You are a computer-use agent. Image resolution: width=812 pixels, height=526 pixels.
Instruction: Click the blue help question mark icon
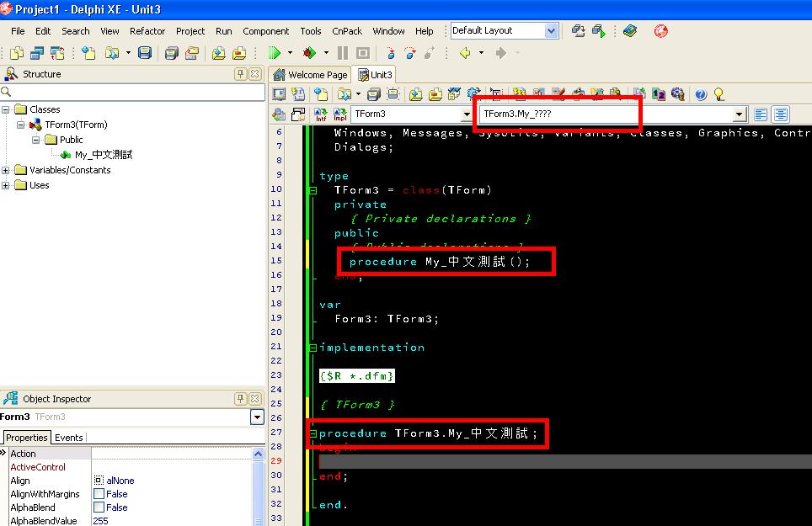pos(700,94)
